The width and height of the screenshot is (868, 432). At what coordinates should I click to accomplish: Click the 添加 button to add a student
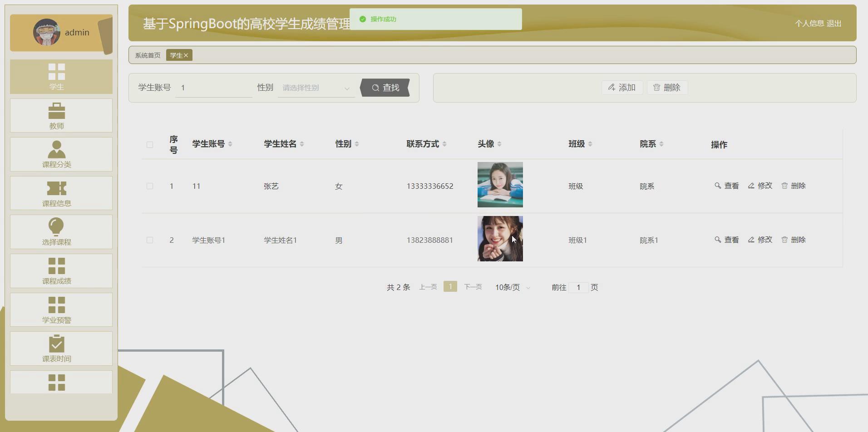tap(621, 88)
